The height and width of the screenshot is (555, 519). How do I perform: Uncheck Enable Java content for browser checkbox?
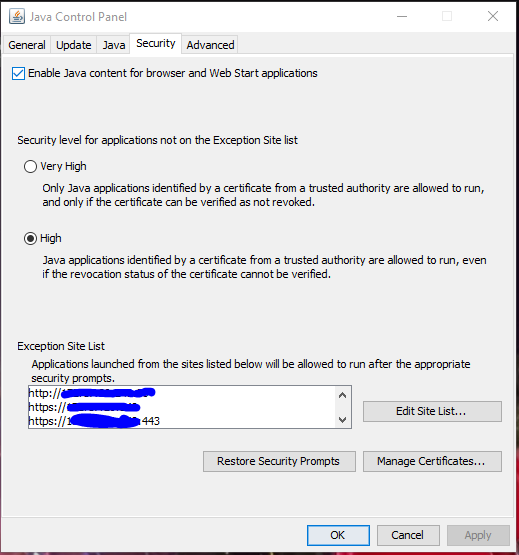18,73
